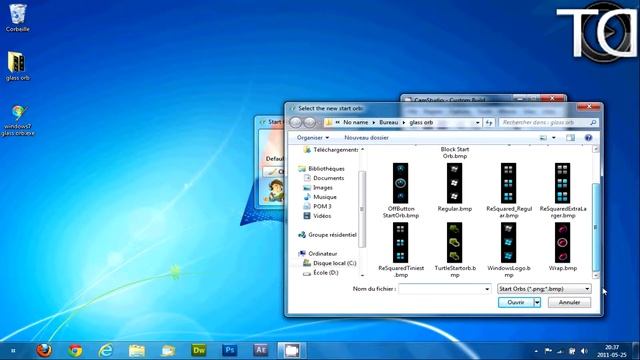Viewport: 640px width, 360px height.
Task: Select Disque local (C:)
Action: point(330,263)
